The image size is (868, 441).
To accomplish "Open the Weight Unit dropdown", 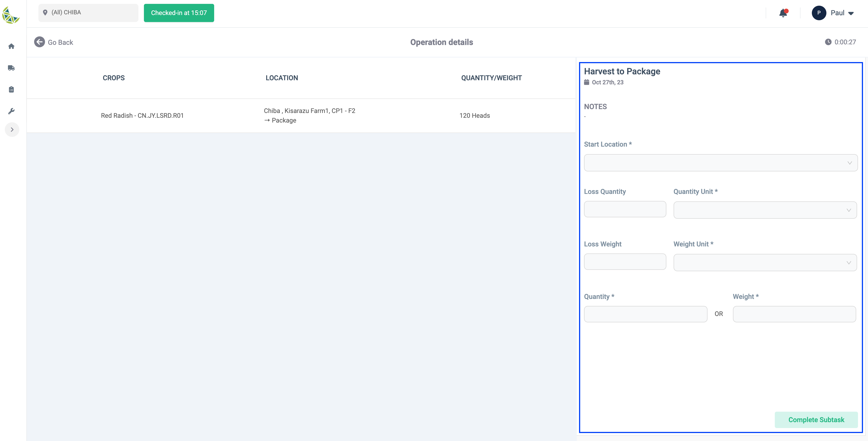I will (x=765, y=263).
